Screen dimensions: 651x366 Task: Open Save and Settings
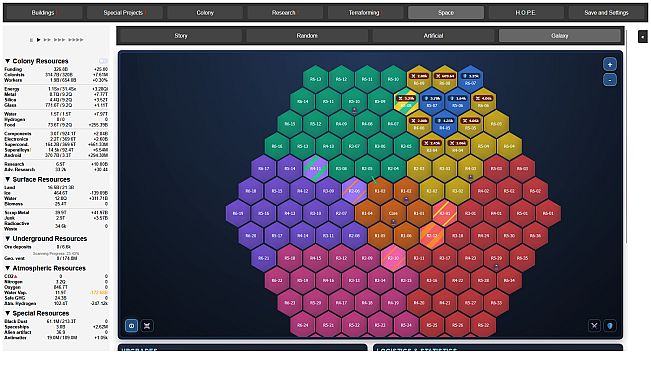point(606,12)
